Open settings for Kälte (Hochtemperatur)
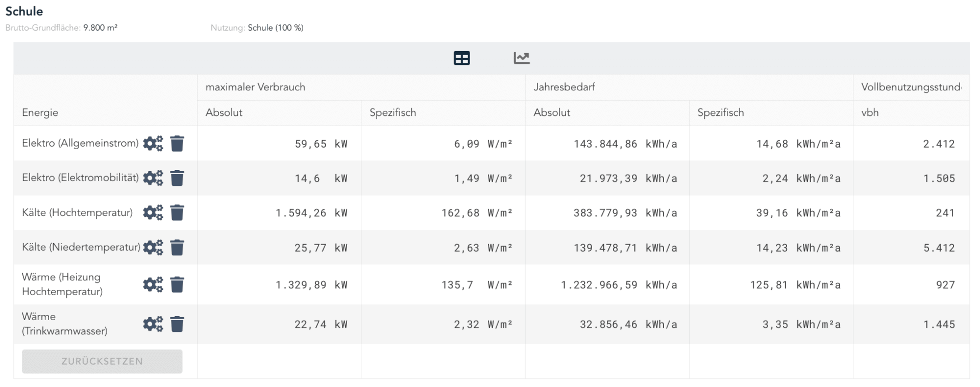Viewport: 980px width, 387px height. 153,212
